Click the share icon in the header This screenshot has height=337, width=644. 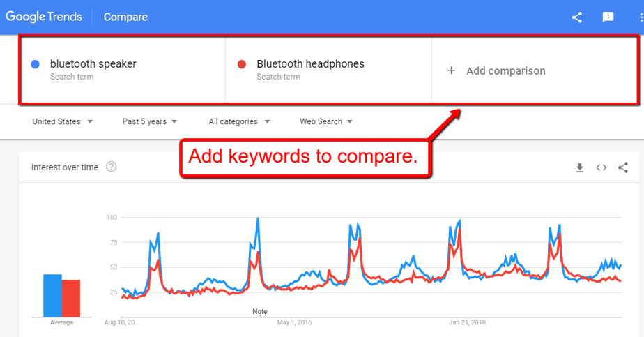click(x=577, y=17)
